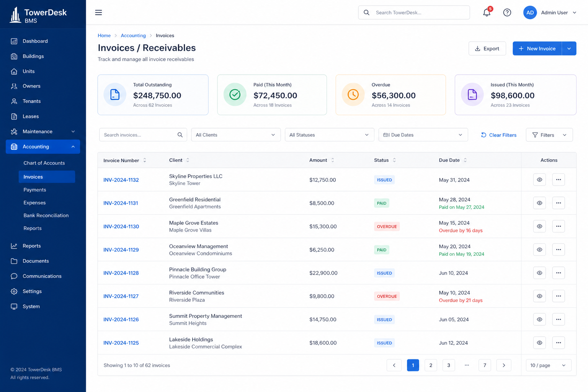Sort by Amount column arrows
The height and width of the screenshot is (392, 588).
pos(333,160)
